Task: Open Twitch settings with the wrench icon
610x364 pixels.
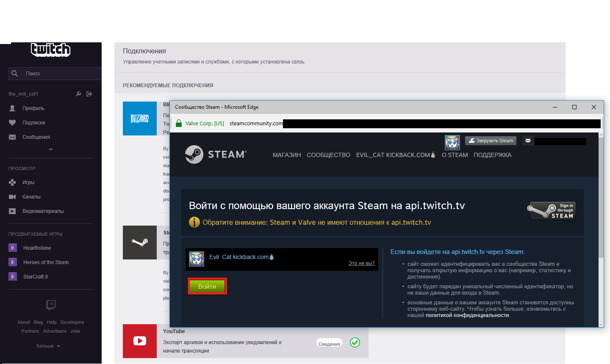Action: click(x=78, y=94)
